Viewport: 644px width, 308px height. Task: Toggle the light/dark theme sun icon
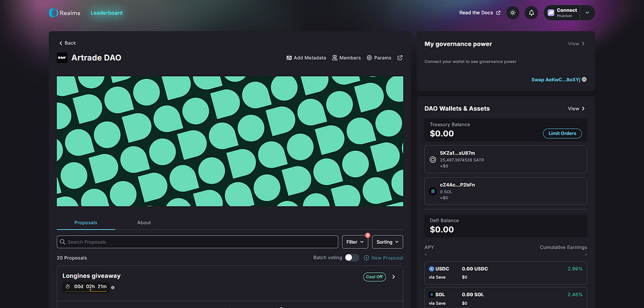(x=513, y=13)
